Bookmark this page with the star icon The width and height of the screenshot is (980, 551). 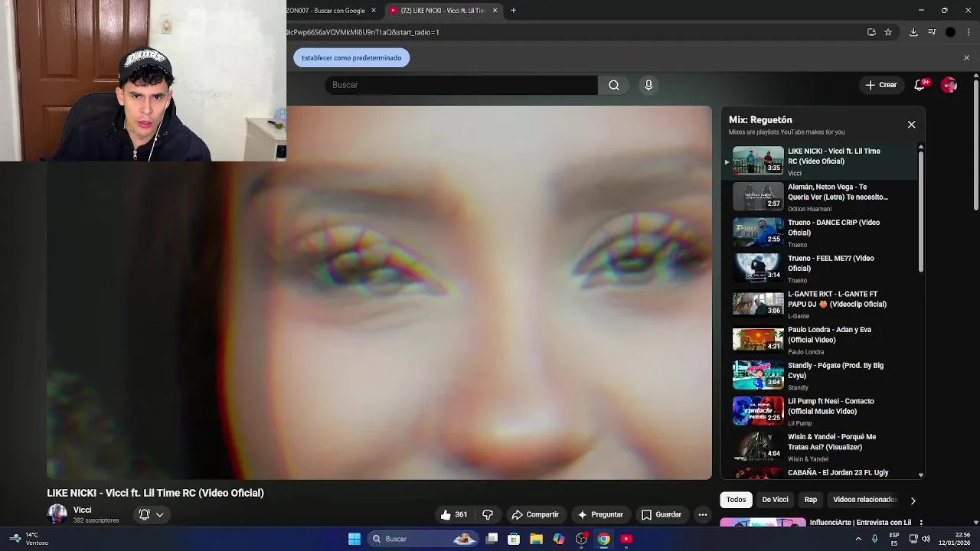888,32
